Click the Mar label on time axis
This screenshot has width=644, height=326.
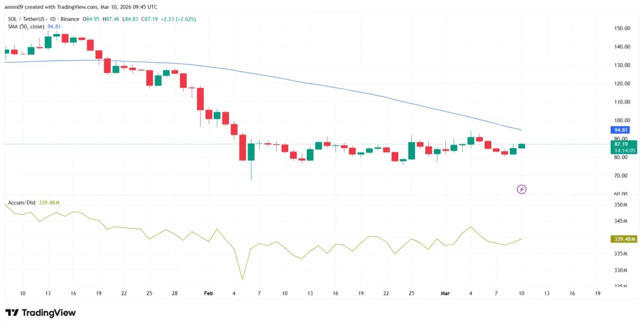[445, 293]
